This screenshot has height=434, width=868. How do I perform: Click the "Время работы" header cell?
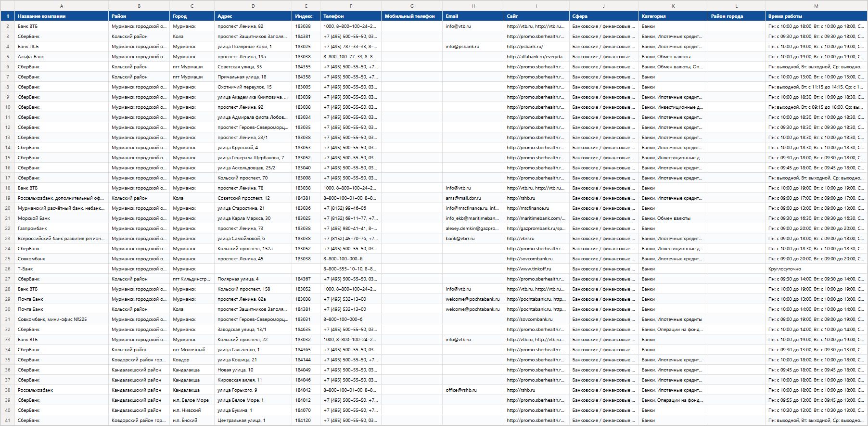816,16
